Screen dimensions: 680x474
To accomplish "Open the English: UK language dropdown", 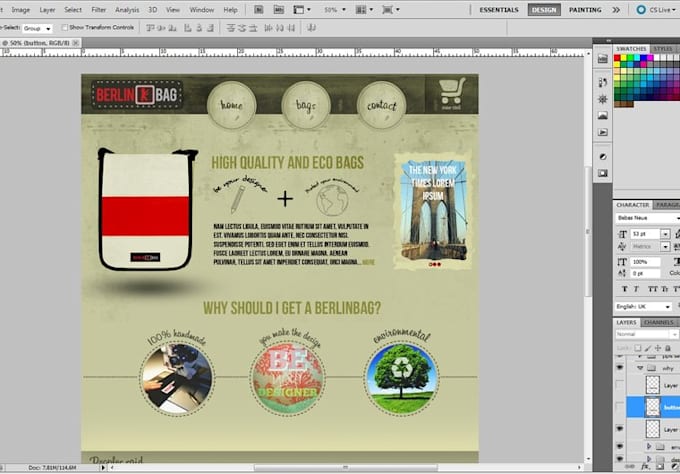I will [x=643, y=307].
